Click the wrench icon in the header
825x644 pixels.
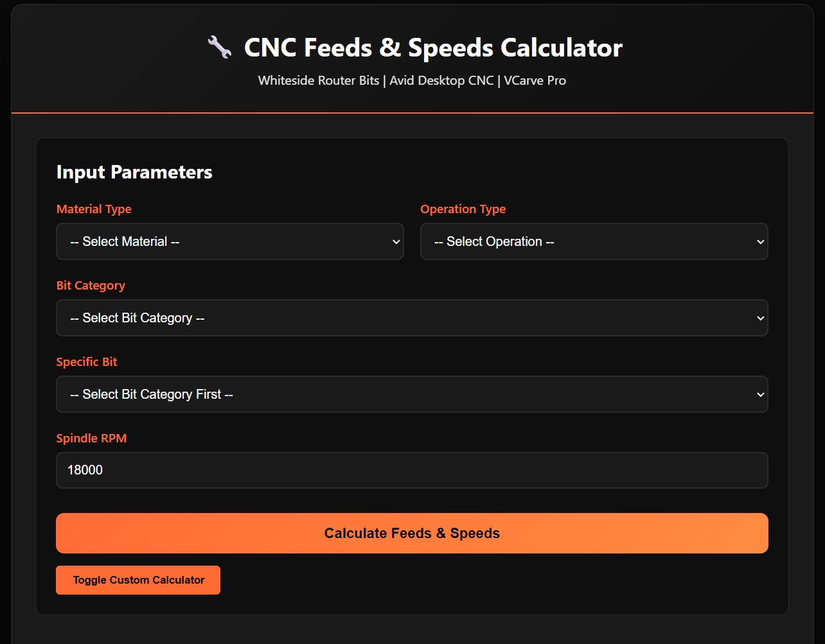pos(219,47)
